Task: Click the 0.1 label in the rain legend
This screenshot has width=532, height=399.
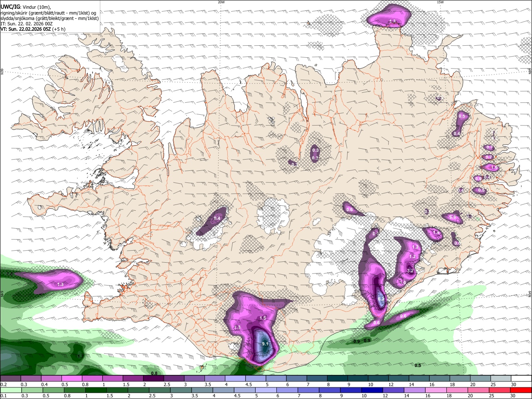Action: tap(3, 396)
